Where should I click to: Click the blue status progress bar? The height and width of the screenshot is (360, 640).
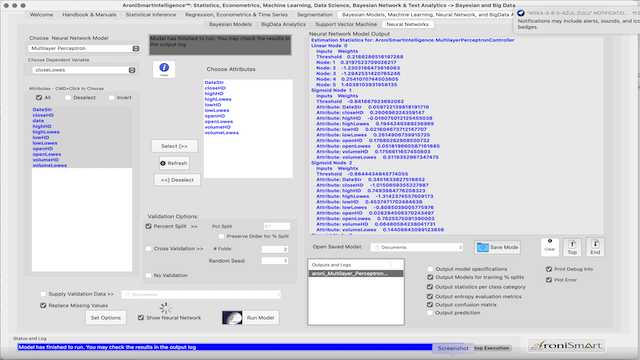(224, 347)
